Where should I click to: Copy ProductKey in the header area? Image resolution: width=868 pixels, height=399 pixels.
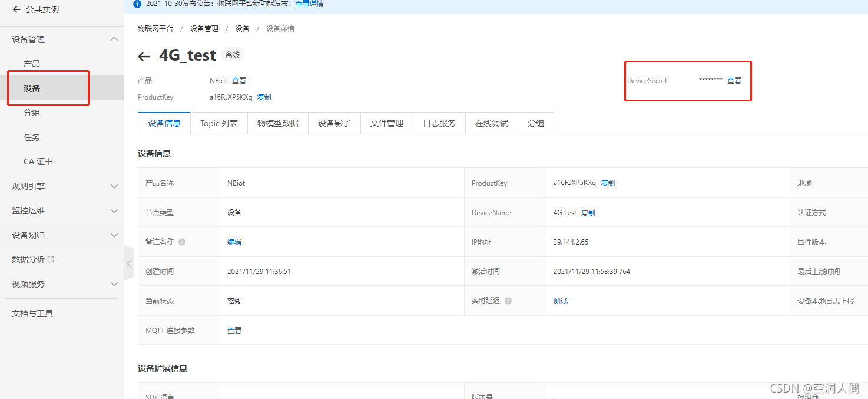[264, 97]
